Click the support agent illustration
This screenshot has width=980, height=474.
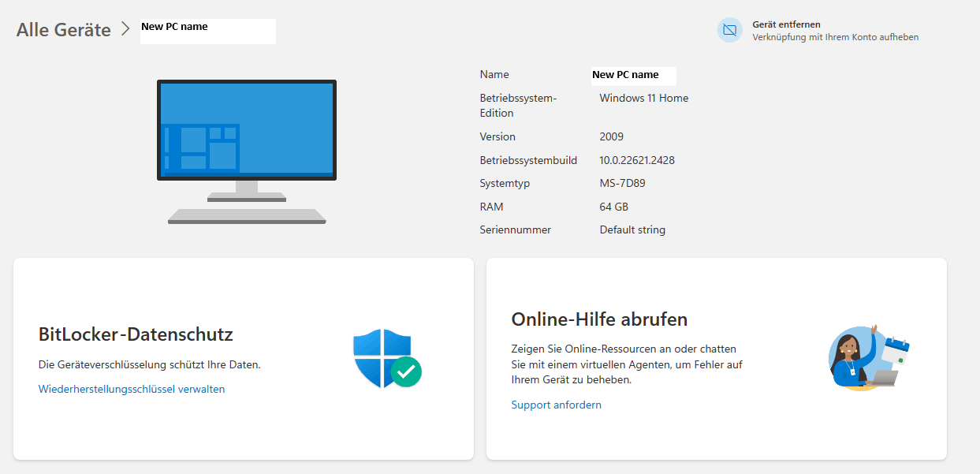[x=869, y=356]
